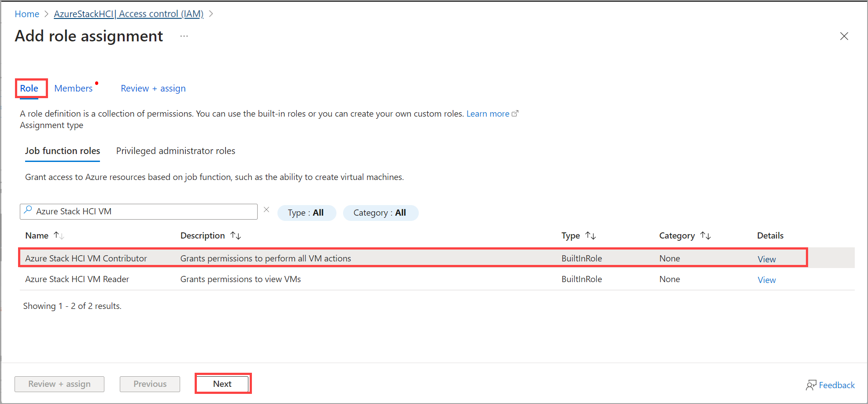Click the Details column header
Viewport: 868px width, 404px height.
[770, 235]
